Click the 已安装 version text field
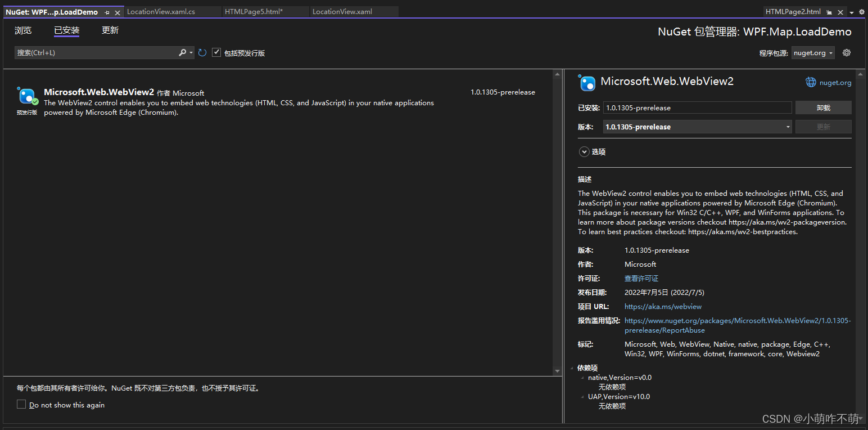The height and width of the screenshot is (430, 868). tap(698, 107)
